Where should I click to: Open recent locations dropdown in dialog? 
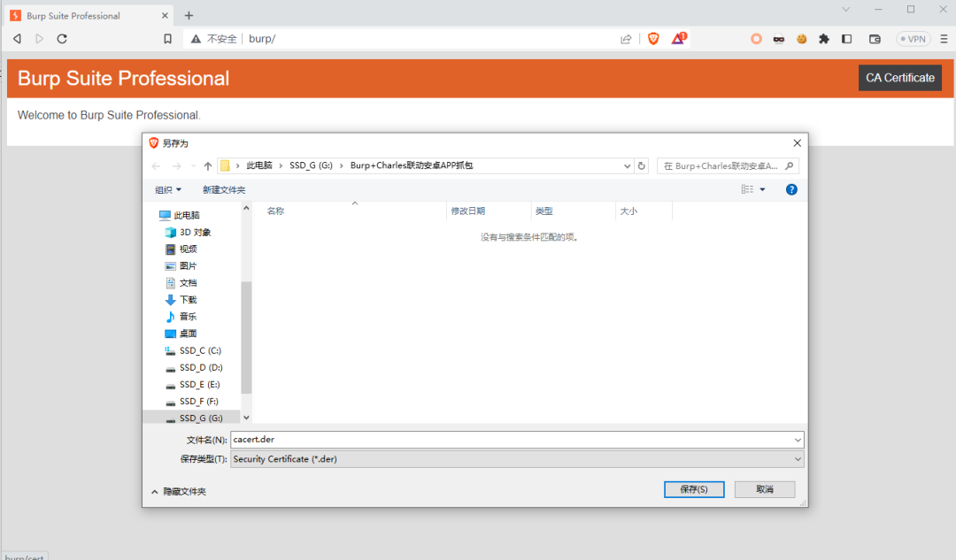pyautogui.click(x=193, y=165)
